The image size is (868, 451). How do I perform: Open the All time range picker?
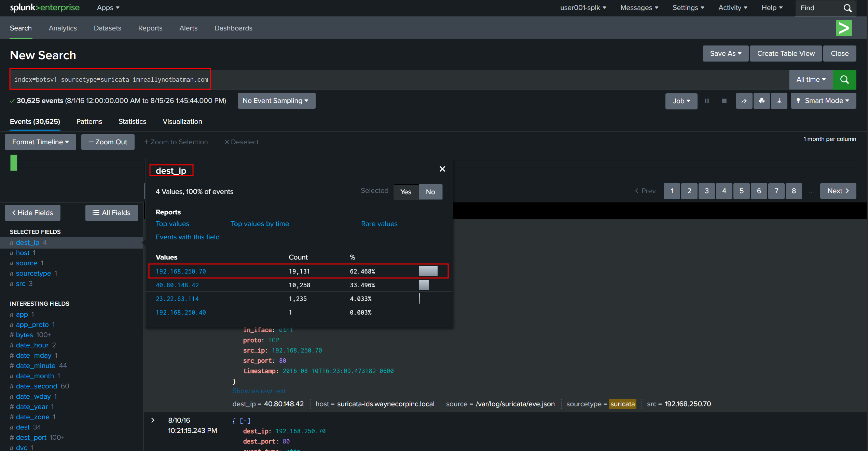click(811, 80)
